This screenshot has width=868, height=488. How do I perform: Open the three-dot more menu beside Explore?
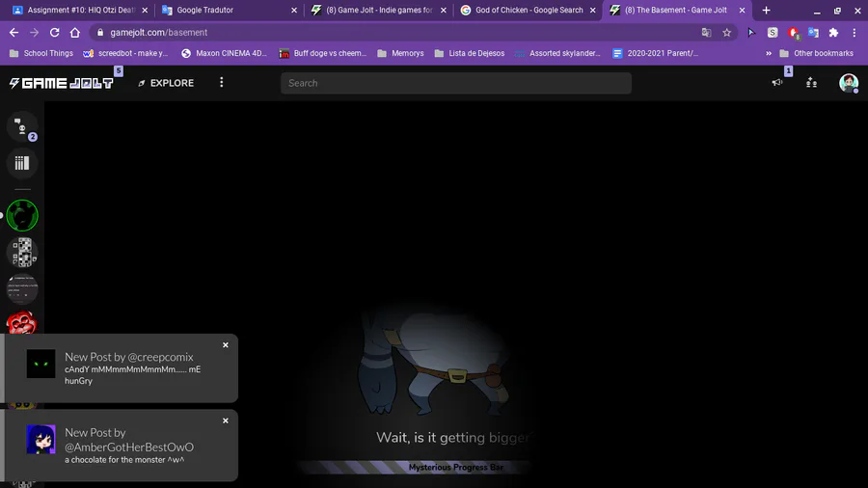[222, 82]
